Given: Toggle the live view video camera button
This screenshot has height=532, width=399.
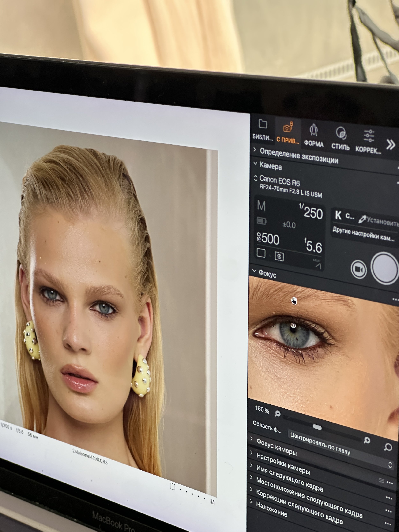Looking at the screenshot, I should (x=359, y=269).
